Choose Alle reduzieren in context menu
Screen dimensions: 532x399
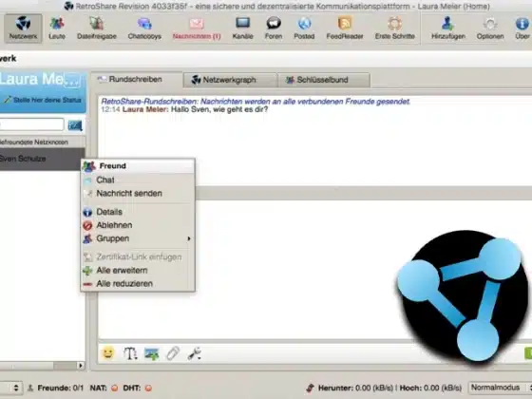(138, 284)
